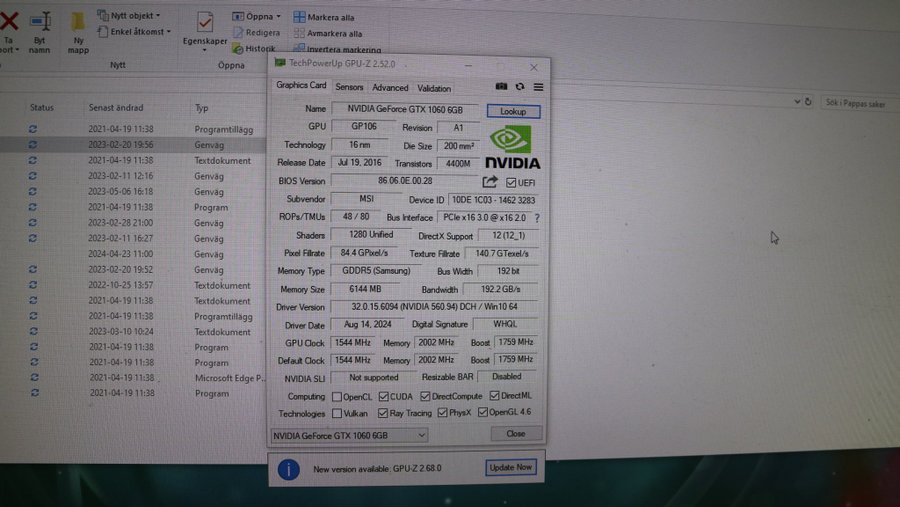Screen dimensions: 900x507
Task: Click sync status icon of 2022-10-25 13:57 row
Action: (x=33, y=285)
